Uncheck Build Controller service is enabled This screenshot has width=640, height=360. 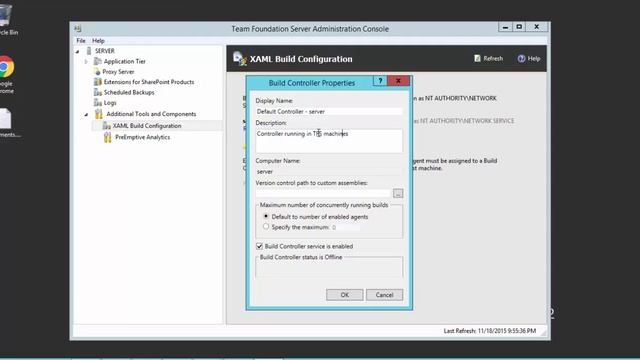[x=259, y=246]
